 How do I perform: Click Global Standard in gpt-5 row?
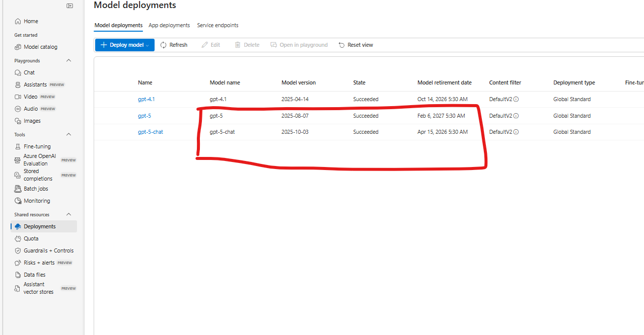pyautogui.click(x=572, y=116)
